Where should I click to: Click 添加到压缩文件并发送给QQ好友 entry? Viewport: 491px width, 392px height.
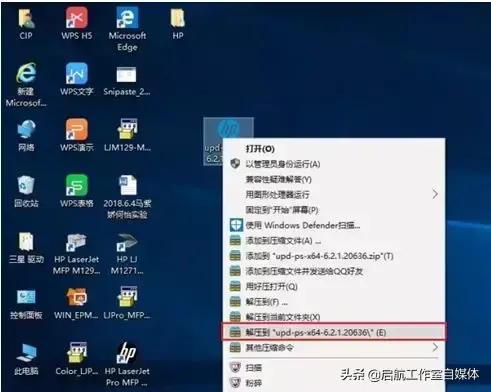tap(334, 271)
